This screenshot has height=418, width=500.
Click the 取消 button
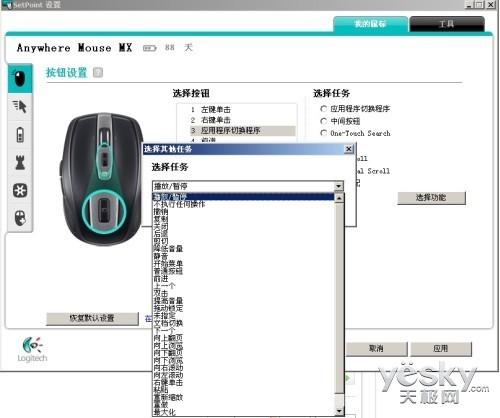tap(376, 349)
